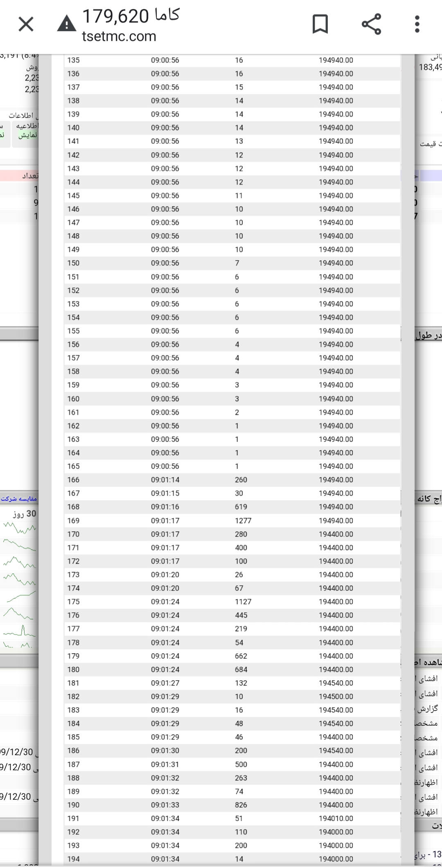
Task: Tap the tsetmc.com address text
Action: 119,36
